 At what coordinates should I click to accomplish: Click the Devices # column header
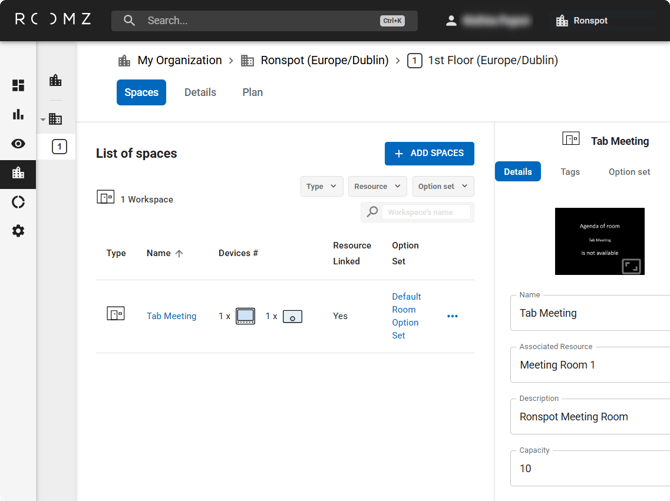click(238, 253)
